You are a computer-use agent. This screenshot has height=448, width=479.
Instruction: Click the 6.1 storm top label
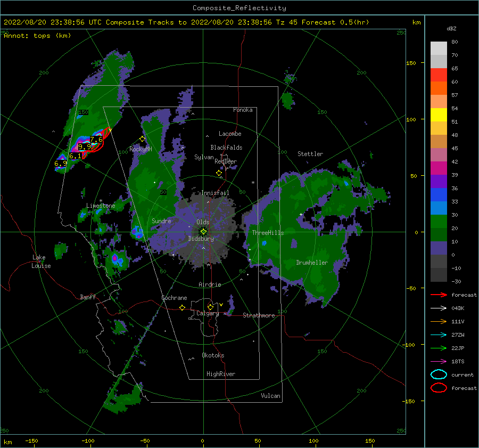coord(75,156)
